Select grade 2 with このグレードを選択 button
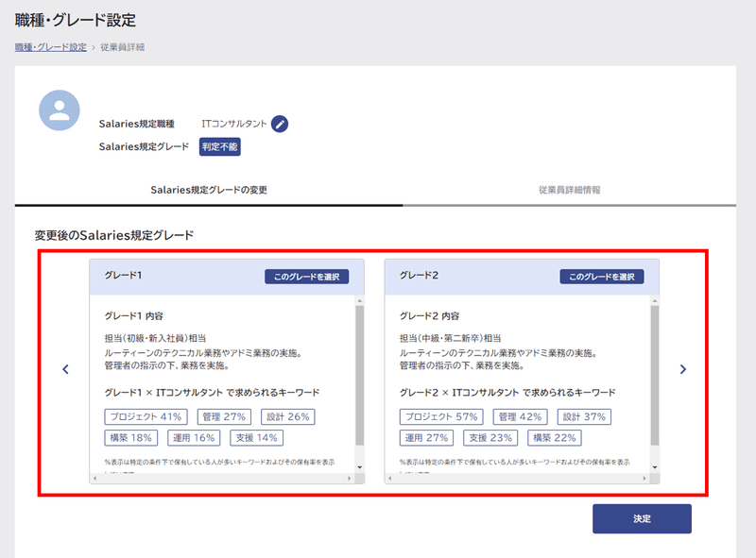Viewport: 756px width, 558px height. tap(602, 277)
